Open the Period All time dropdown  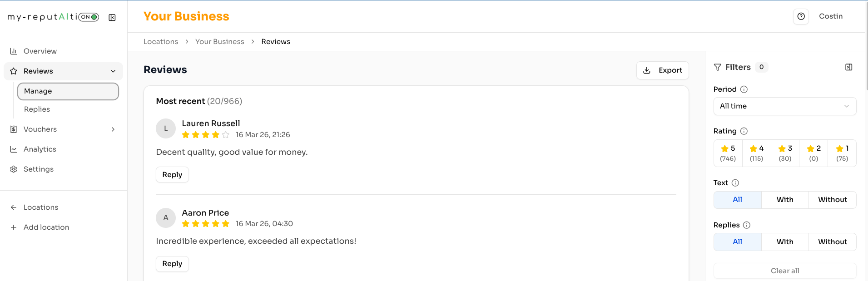pos(784,106)
